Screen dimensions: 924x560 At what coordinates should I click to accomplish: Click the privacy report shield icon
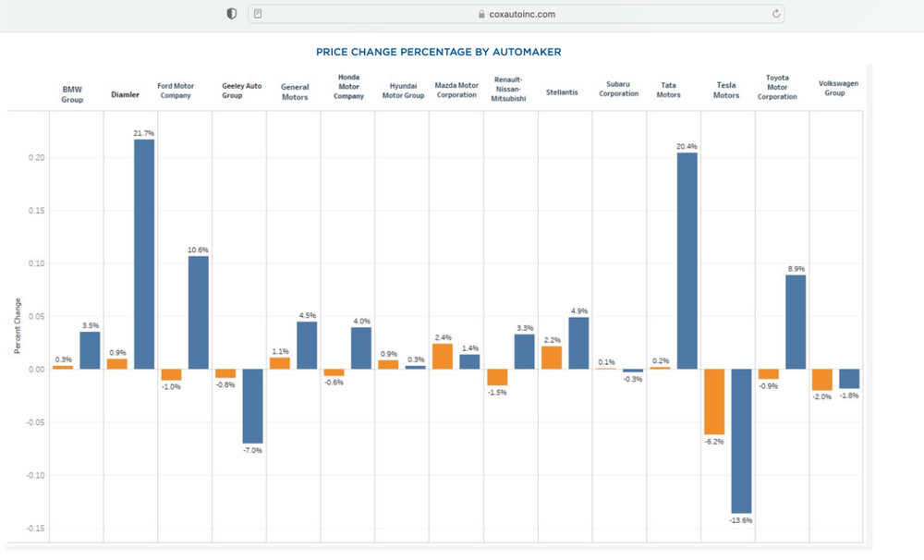pos(231,14)
